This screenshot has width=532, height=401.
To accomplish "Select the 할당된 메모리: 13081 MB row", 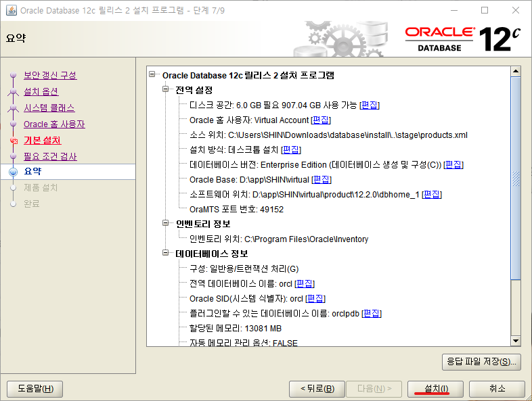I will tap(236, 328).
